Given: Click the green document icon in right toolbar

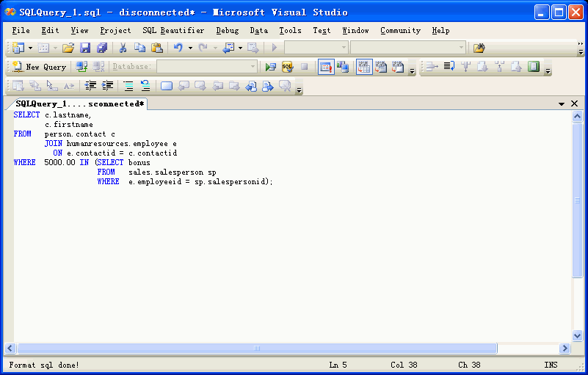Looking at the screenshot, I should (x=533, y=66).
